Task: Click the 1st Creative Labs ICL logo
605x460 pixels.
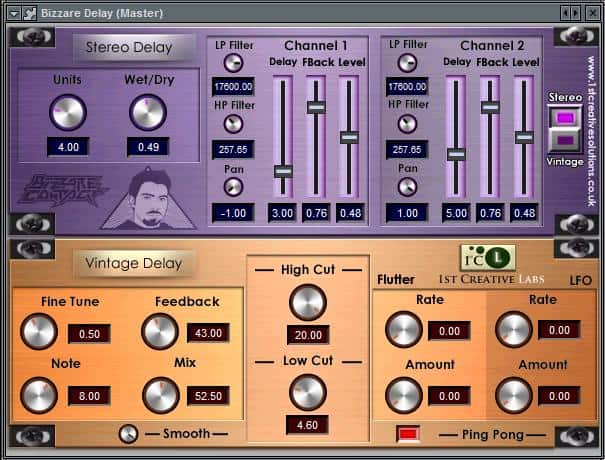Action: pyautogui.click(x=488, y=258)
